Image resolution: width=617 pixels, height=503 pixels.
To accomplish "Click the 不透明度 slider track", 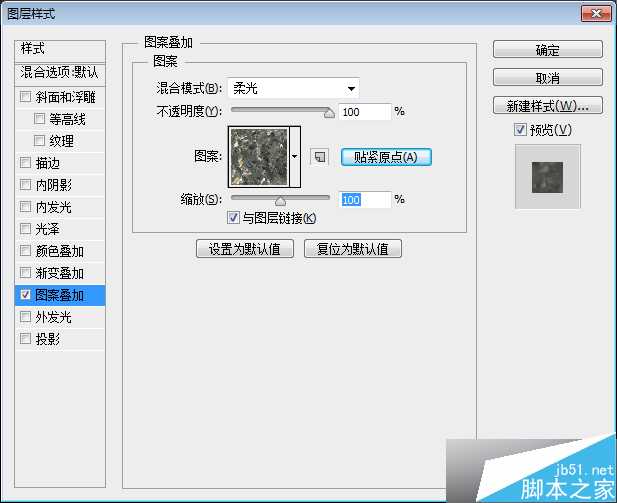I will pyautogui.click(x=280, y=110).
